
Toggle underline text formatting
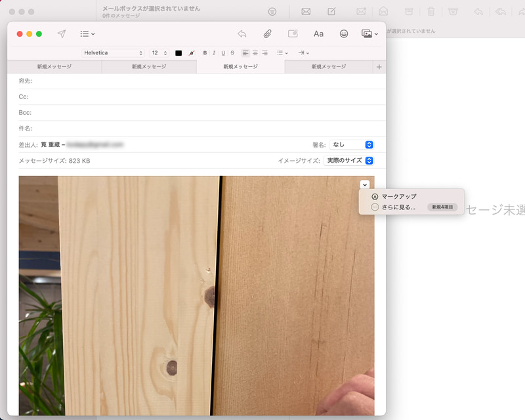click(x=222, y=53)
